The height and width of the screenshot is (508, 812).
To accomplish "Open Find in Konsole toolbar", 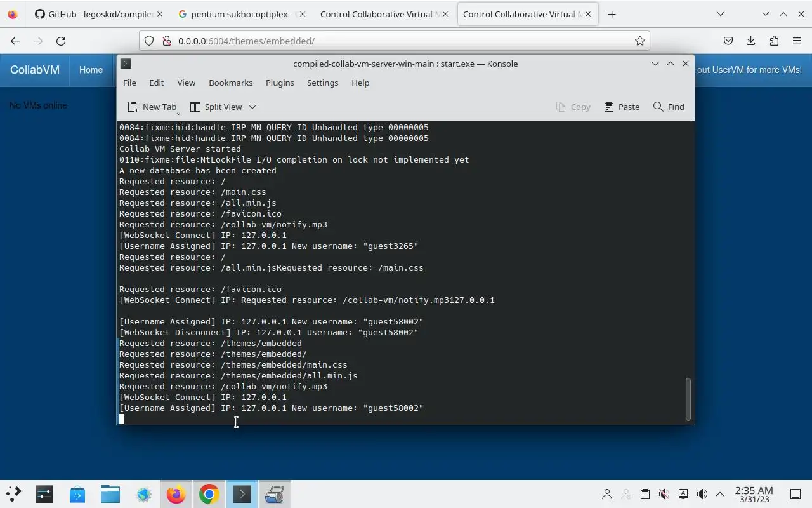I will pyautogui.click(x=669, y=107).
